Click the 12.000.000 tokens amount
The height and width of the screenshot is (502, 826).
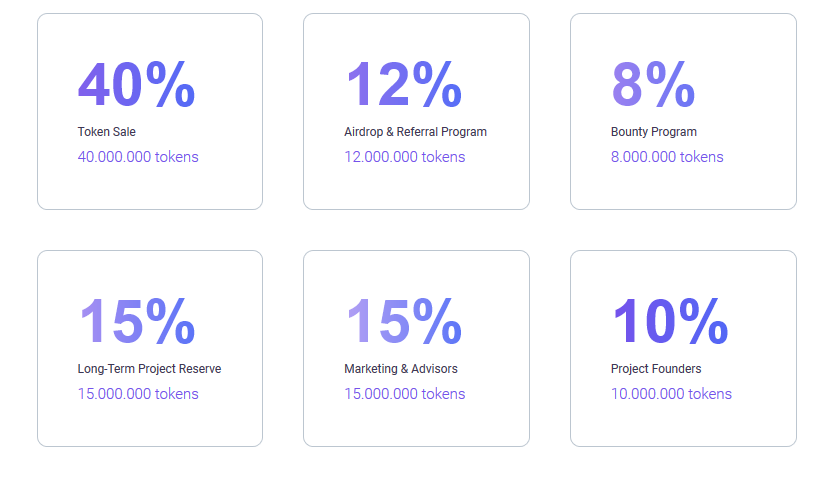(404, 157)
